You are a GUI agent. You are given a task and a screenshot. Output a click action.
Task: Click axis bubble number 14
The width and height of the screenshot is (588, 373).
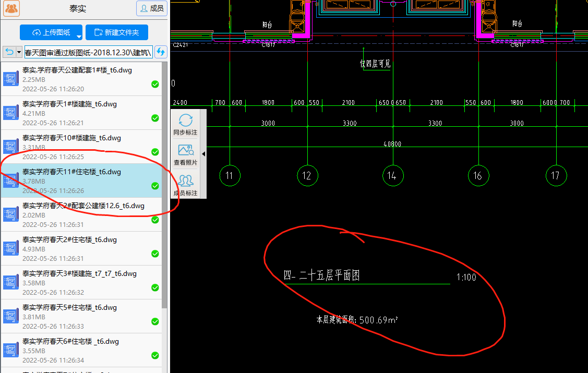[393, 175]
